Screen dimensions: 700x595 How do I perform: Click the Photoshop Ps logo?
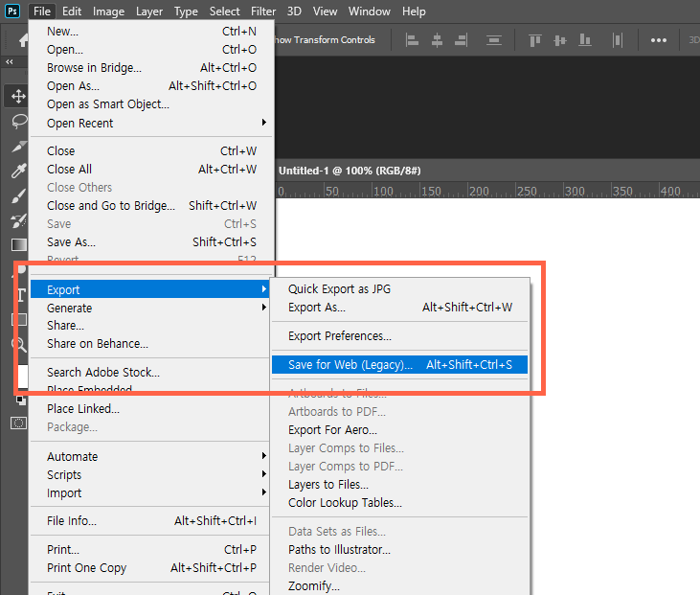pos(12,11)
